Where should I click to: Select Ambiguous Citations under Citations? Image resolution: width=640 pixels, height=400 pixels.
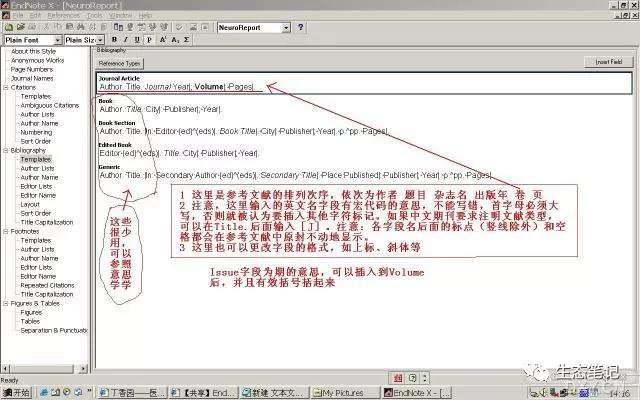tap(50, 105)
